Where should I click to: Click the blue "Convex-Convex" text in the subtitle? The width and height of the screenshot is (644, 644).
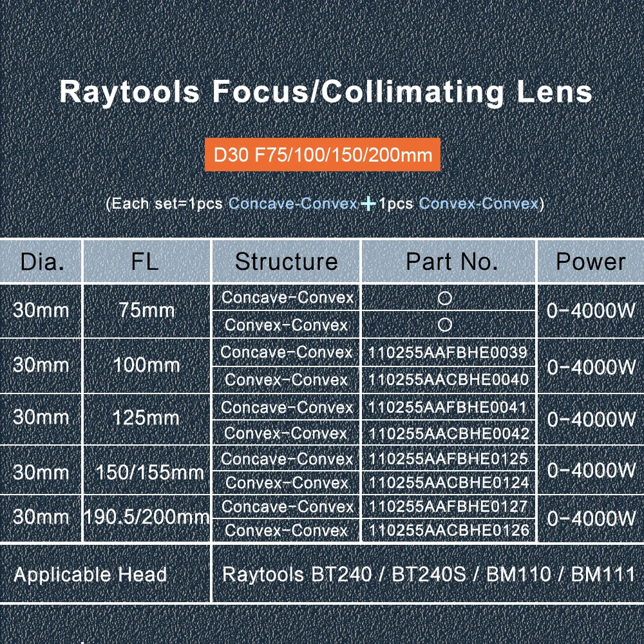478,204
